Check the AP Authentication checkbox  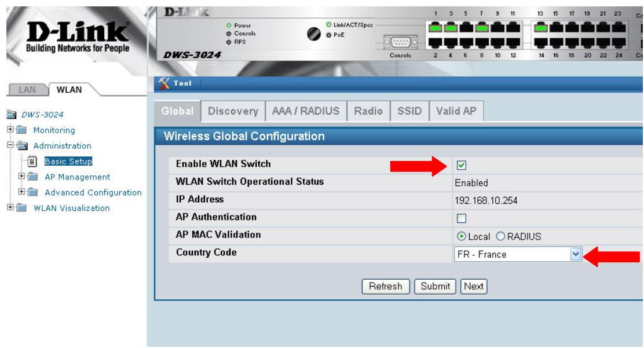pos(461,218)
